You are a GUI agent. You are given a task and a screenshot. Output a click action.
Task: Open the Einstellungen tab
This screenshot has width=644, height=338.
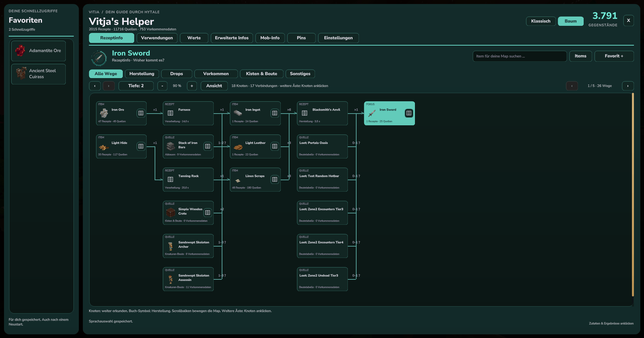338,38
